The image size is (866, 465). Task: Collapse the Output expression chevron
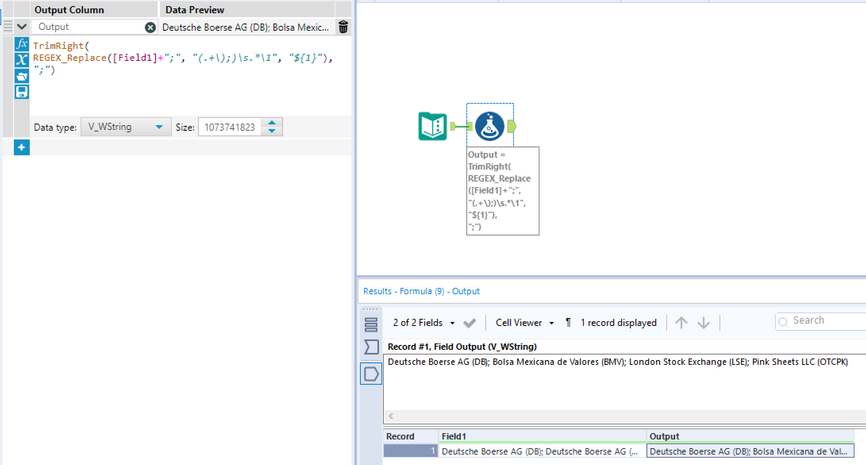coord(22,27)
